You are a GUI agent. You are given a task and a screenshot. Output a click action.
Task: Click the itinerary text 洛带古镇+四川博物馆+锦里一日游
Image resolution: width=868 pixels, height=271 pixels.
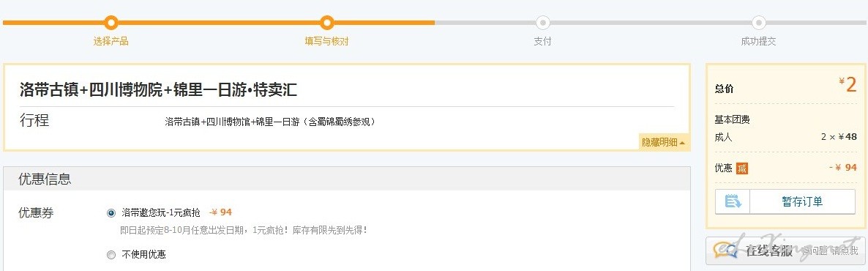[x=232, y=122]
